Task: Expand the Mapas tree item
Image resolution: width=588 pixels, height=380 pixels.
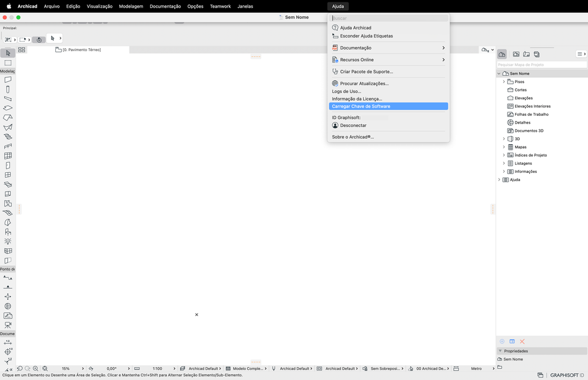Action: click(504, 147)
